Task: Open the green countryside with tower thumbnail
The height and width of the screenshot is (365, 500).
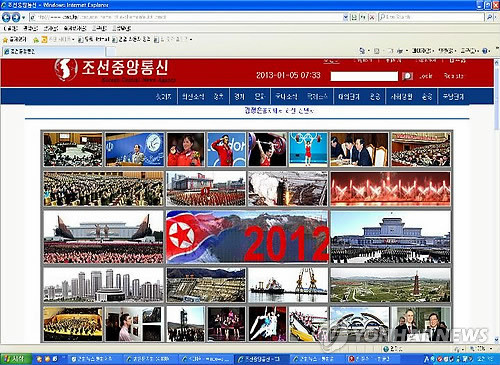Action: pyautogui.click(x=390, y=285)
